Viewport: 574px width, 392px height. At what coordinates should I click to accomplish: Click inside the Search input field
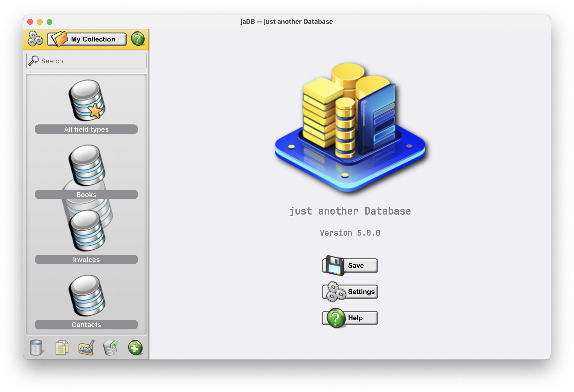click(x=91, y=61)
